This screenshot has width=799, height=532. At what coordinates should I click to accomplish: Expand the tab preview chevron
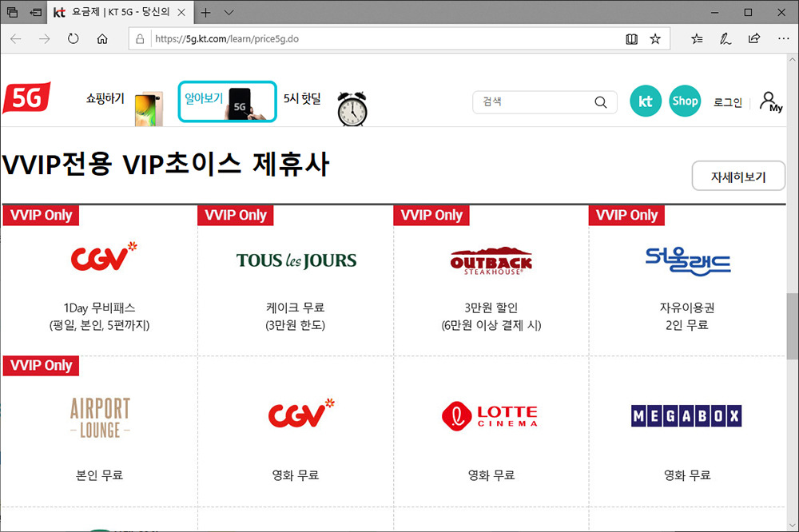tap(229, 12)
